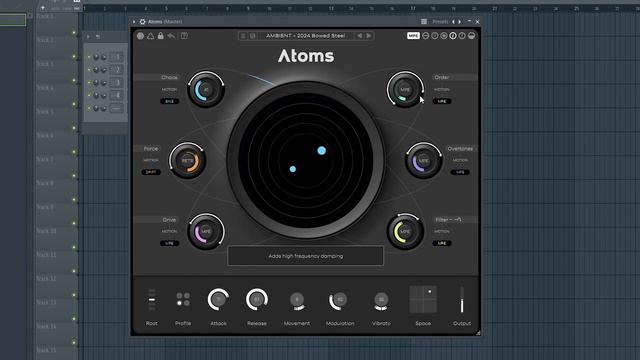
Task: Click the Filter type shape icon next to Filter label
Action: [458, 220]
